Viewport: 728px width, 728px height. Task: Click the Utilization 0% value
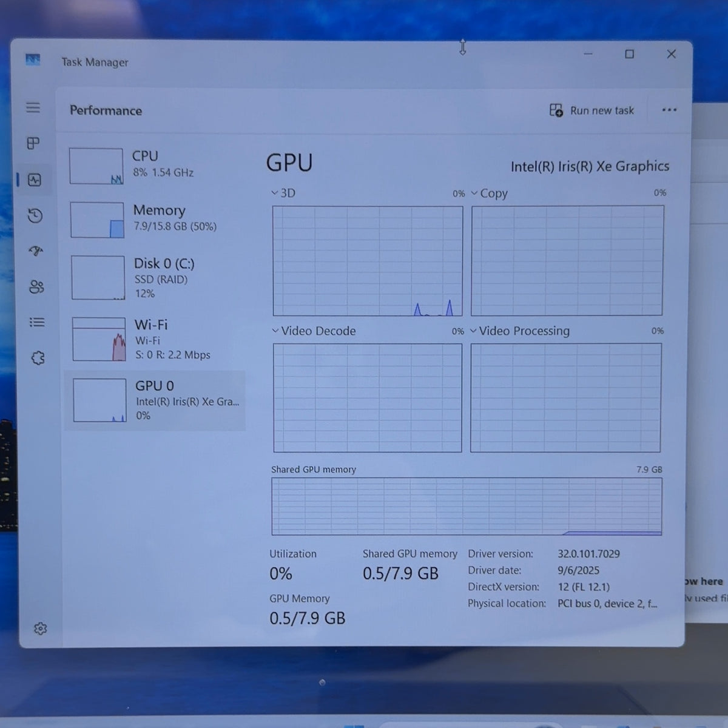[x=281, y=573]
